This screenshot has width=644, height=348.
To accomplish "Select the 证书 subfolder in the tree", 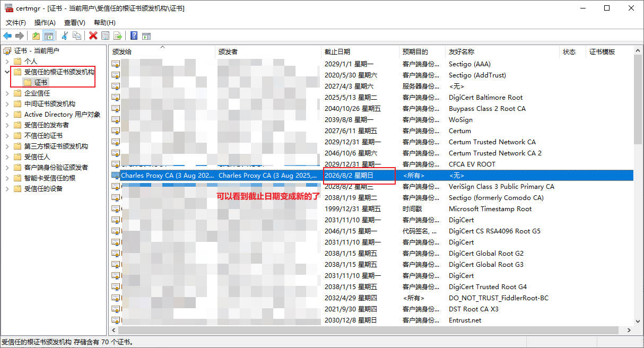I will pos(41,83).
